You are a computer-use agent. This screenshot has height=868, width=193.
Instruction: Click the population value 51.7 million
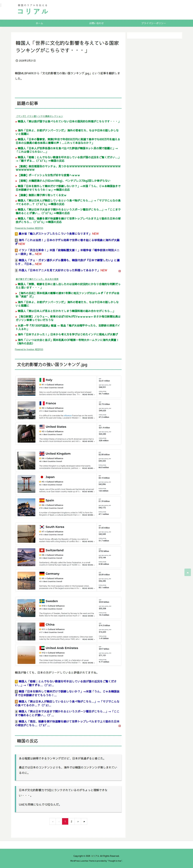click(104, 540)
